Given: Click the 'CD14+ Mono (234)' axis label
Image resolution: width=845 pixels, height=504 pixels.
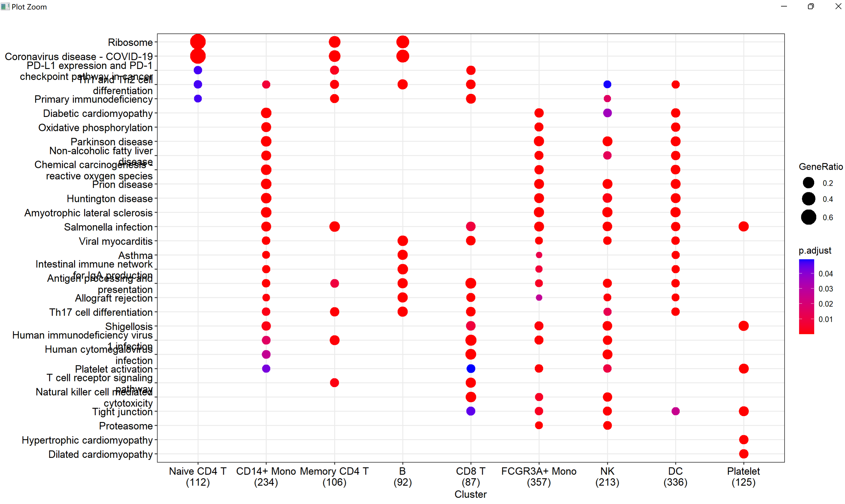Looking at the screenshot, I should point(266,476).
